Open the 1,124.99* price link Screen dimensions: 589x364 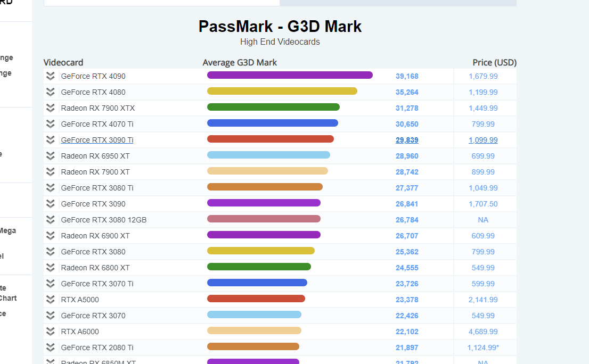[483, 348]
